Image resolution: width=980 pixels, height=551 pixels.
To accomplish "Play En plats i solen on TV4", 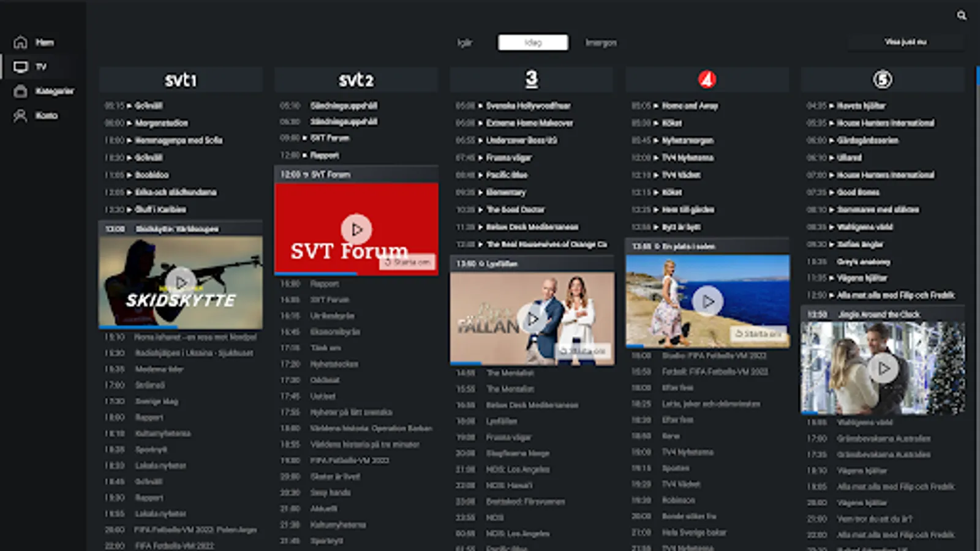I will point(707,301).
